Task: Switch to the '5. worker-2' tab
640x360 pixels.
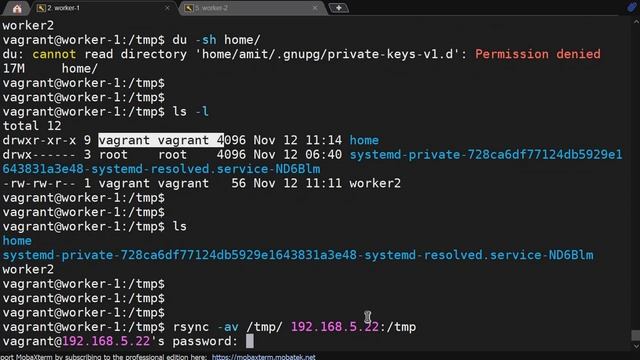Action: click(x=252, y=8)
